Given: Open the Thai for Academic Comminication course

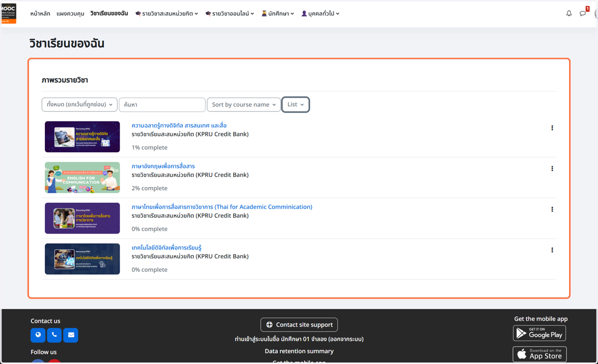Looking at the screenshot, I should 222,207.
